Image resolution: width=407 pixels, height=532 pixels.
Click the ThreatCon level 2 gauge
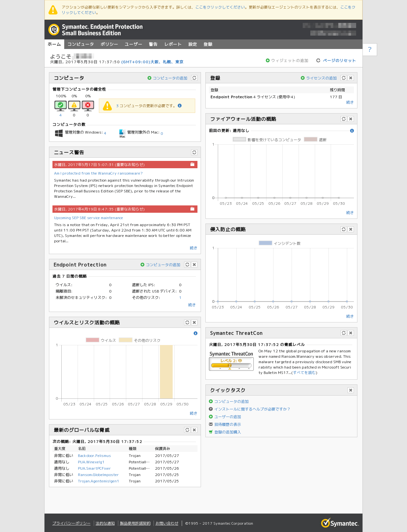click(231, 364)
